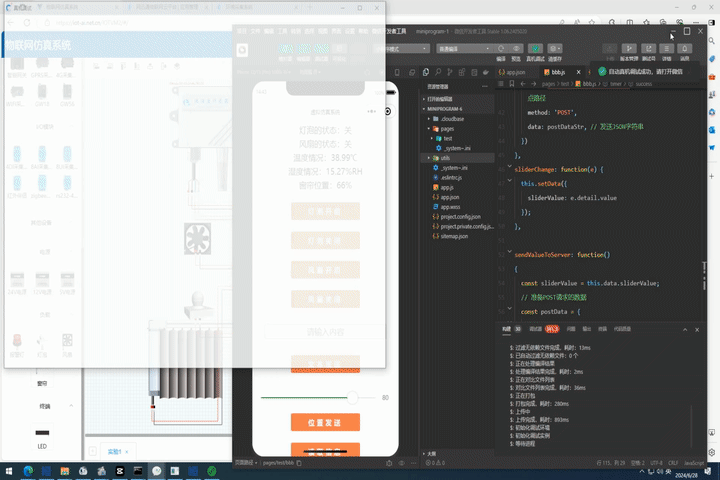Switch to the bbb.js editor tab

[x=554, y=72]
